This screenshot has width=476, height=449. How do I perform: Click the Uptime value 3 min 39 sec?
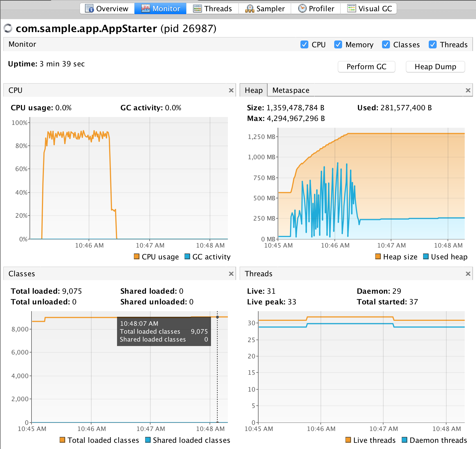point(62,64)
